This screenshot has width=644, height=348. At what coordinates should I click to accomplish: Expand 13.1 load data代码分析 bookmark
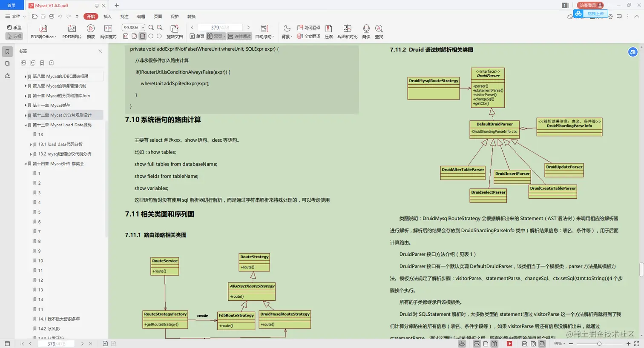[31, 144]
